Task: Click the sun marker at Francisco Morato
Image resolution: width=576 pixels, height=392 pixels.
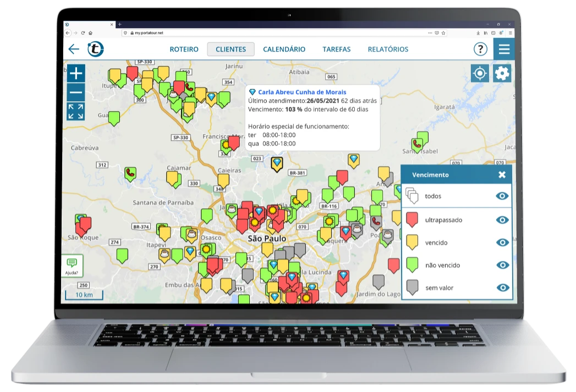Action: 226,146
